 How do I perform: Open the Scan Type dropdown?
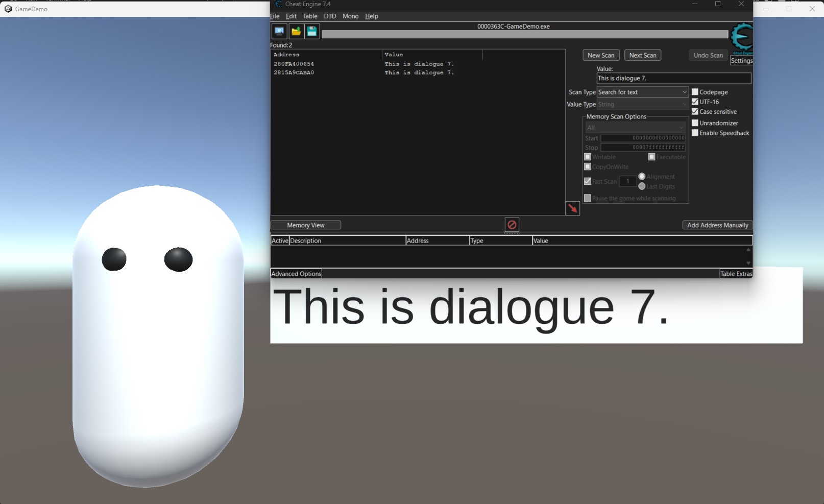[x=643, y=92]
